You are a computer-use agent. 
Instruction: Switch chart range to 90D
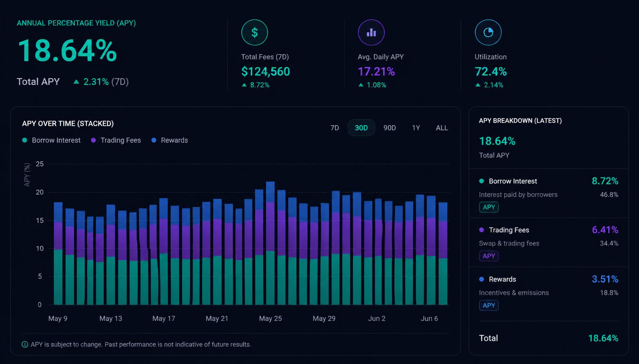pyautogui.click(x=390, y=128)
